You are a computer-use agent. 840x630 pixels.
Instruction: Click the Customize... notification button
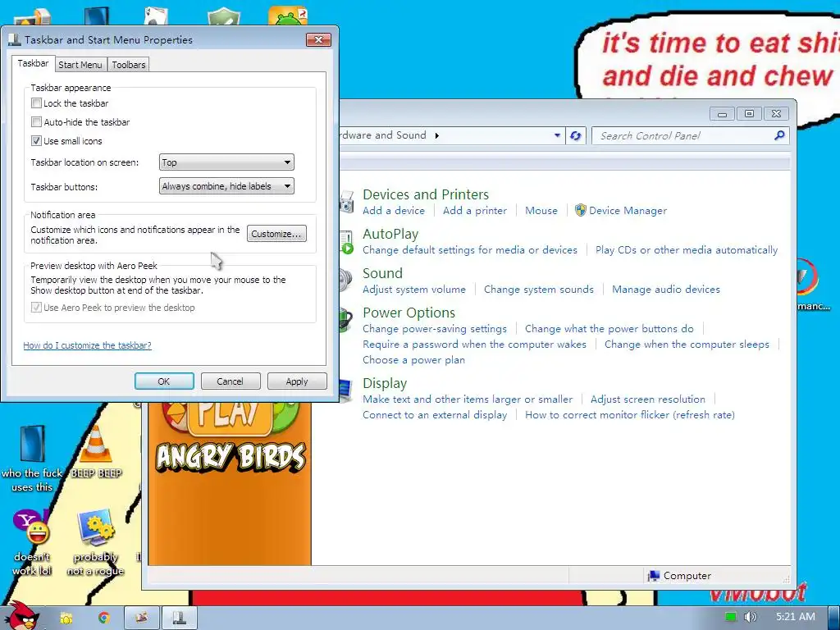276,234
